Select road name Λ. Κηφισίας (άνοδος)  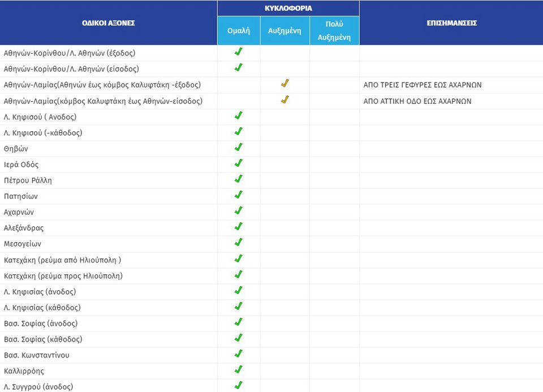coord(40,292)
